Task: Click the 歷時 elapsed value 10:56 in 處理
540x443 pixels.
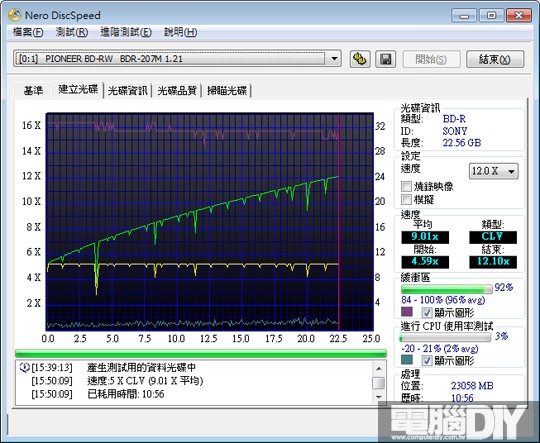Action: coord(462,399)
